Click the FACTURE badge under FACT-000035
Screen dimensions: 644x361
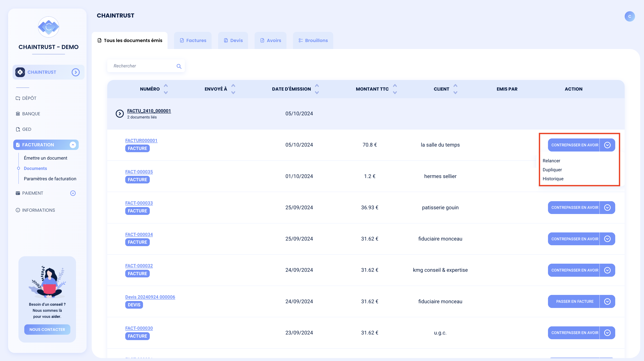click(137, 180)
